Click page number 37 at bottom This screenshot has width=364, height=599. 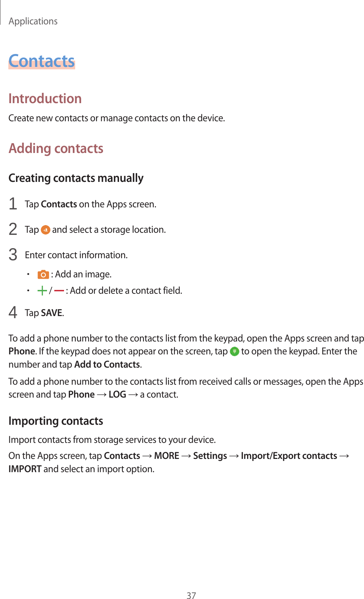191,596
